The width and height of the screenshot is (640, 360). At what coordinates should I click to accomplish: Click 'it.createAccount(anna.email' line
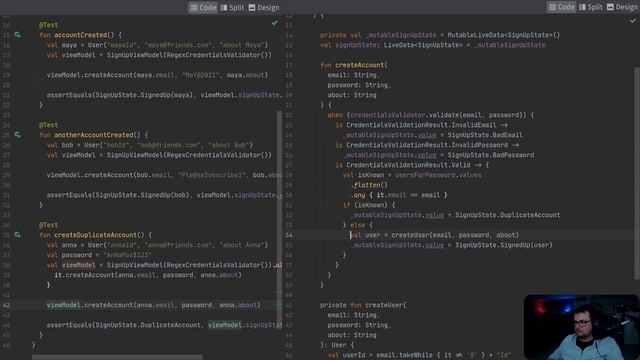(x=148, y=275)
